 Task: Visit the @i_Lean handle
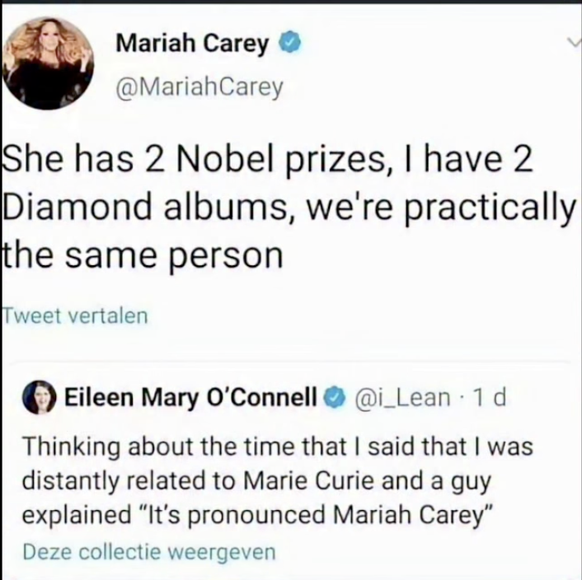click(402, 398)
